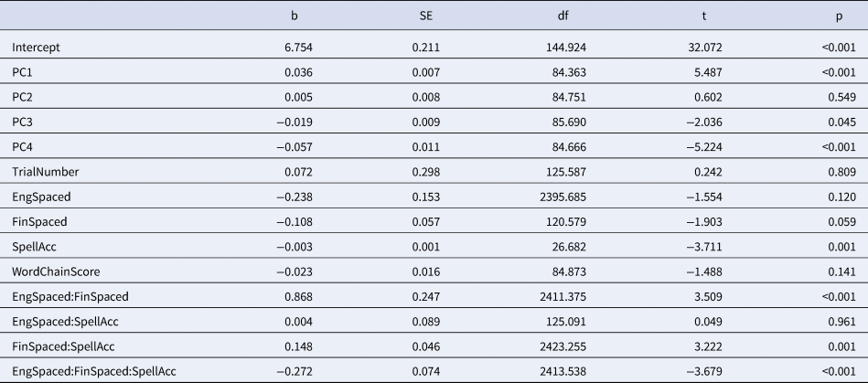Click the EngSpaced row label

tap(41, 197)
